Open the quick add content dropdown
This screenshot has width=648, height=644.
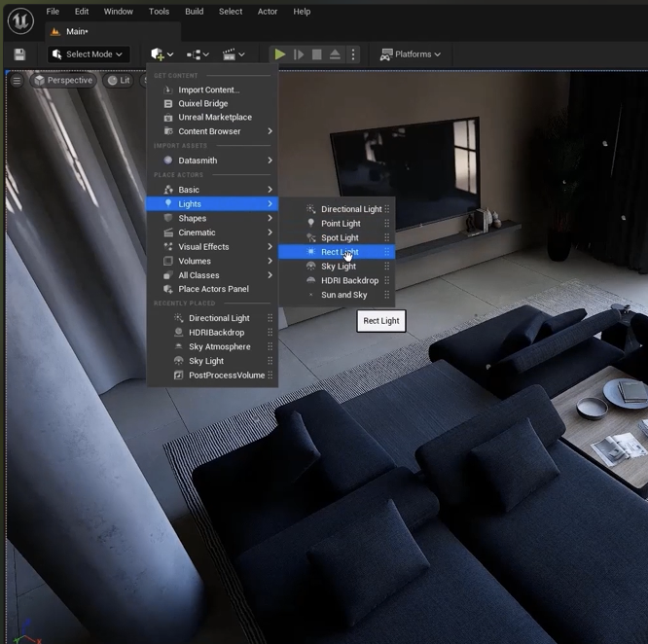pos(162,54)
